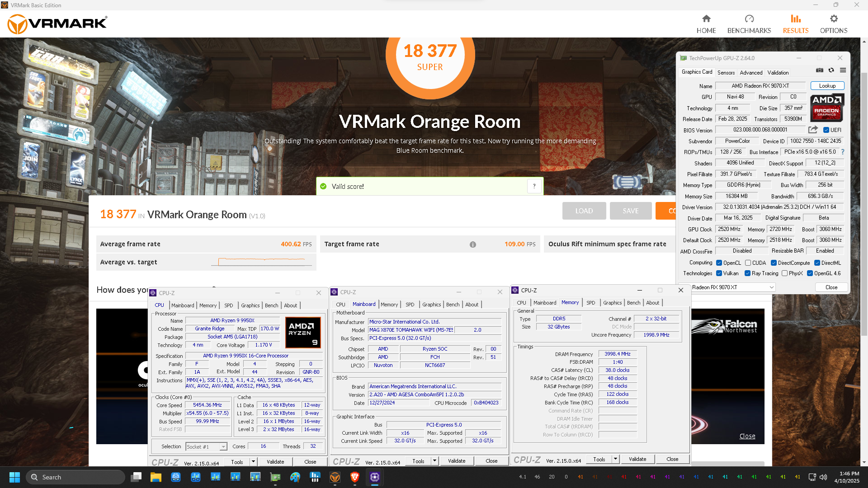This screenshot has height=488, width=868.
Task: Toggle the DirectML checkbox
Action: point(817,263)
